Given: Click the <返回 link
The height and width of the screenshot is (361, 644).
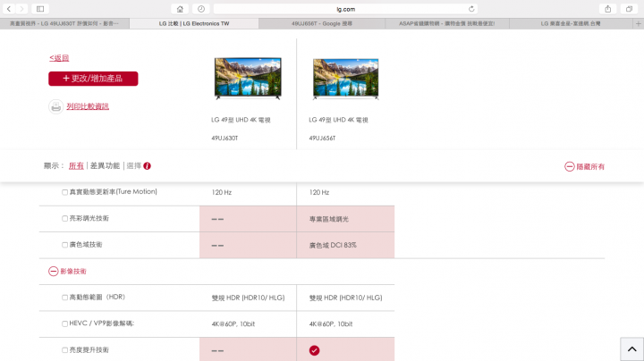Looking at the screenshot, I should click(59, 58).
